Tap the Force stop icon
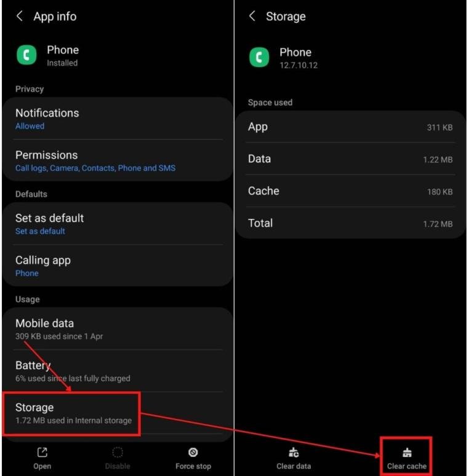This screenshot has width=469, height=476. pos(193,452)
